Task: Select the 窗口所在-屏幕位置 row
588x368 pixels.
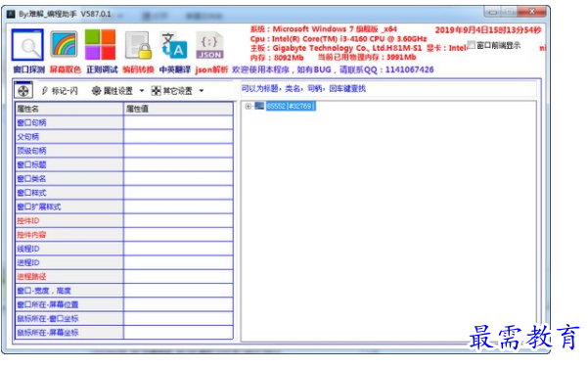Action: coord(124,304)
